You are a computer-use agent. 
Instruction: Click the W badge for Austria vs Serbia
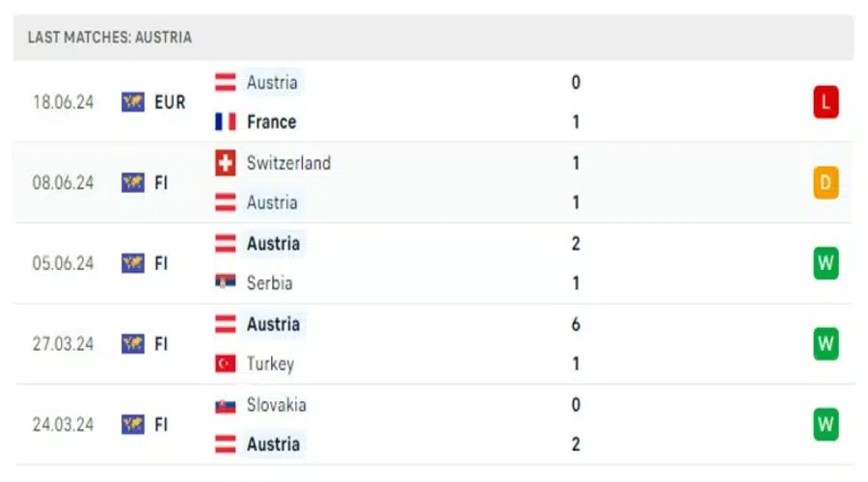point(826,263)
